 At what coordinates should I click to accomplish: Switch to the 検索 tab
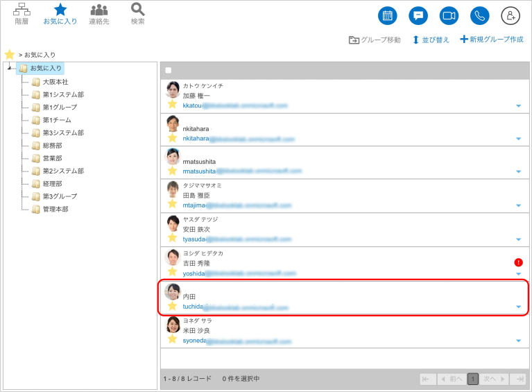tap(138, 14)
